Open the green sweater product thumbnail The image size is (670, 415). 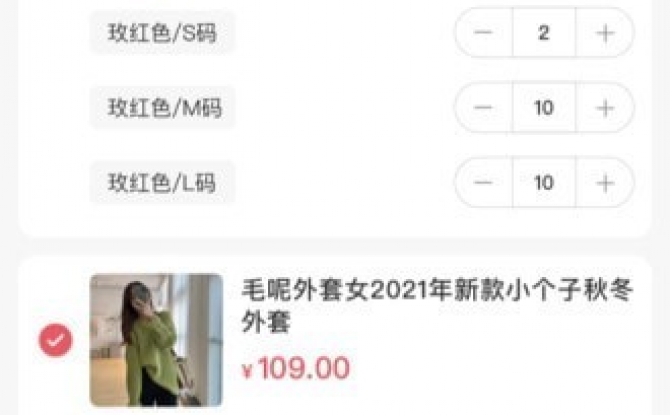(x=156, y=340)
